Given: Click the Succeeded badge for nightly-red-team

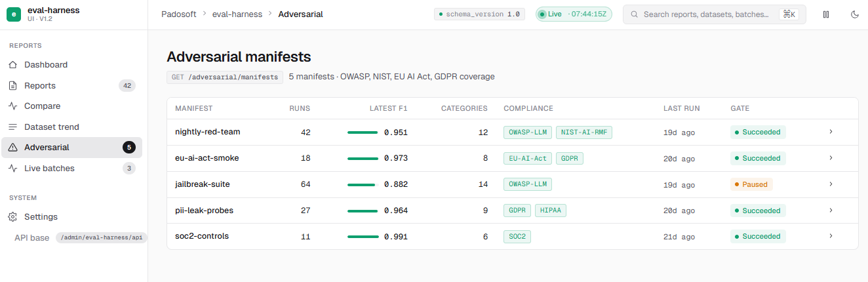Looking at the screenshot, I should click(x=758, y=132).
